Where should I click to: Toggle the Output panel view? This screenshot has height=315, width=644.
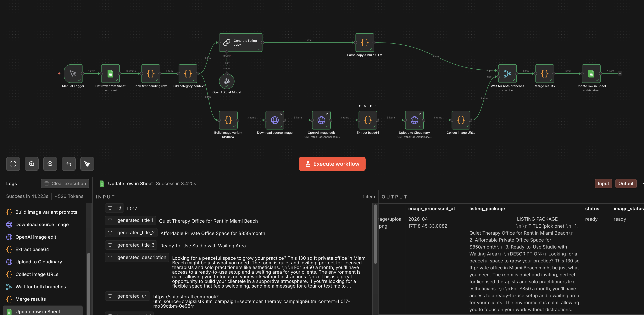click(x=626, y=183)
